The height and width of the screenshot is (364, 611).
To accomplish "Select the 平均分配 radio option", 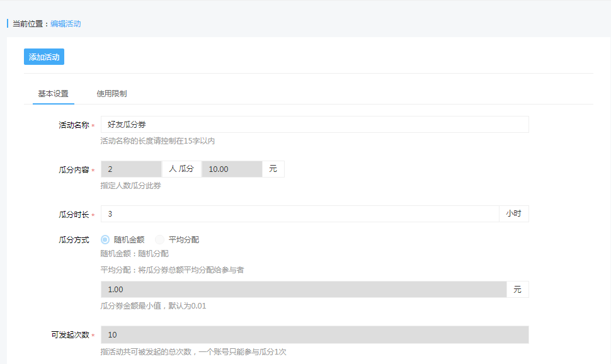I will [x=160, y=240].
